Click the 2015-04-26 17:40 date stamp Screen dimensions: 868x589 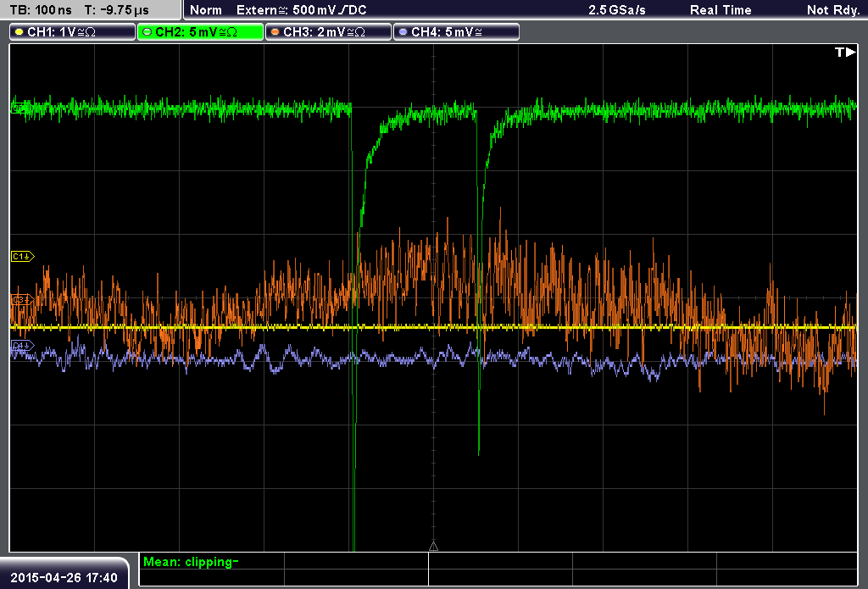[64, 577]
